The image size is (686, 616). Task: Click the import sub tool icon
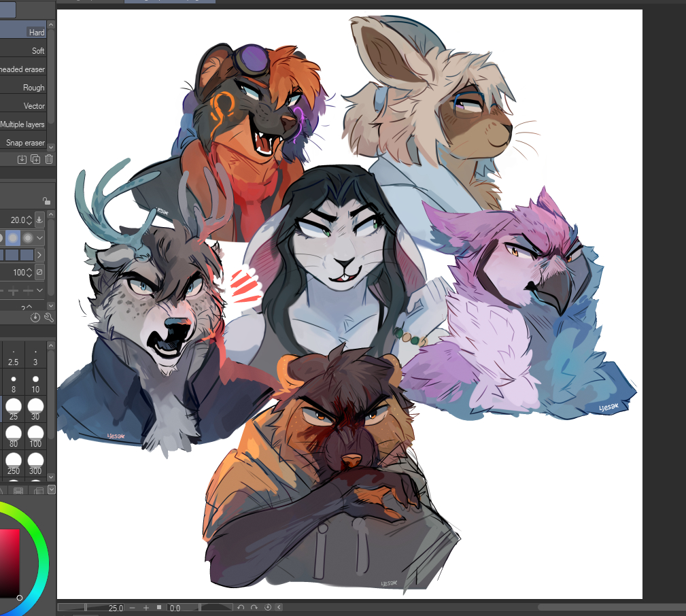22,159
